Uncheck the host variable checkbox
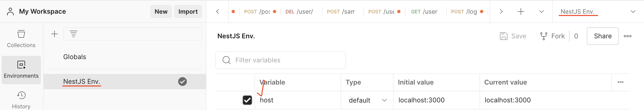This screenshot has height=110, width=644. [247, 100]
